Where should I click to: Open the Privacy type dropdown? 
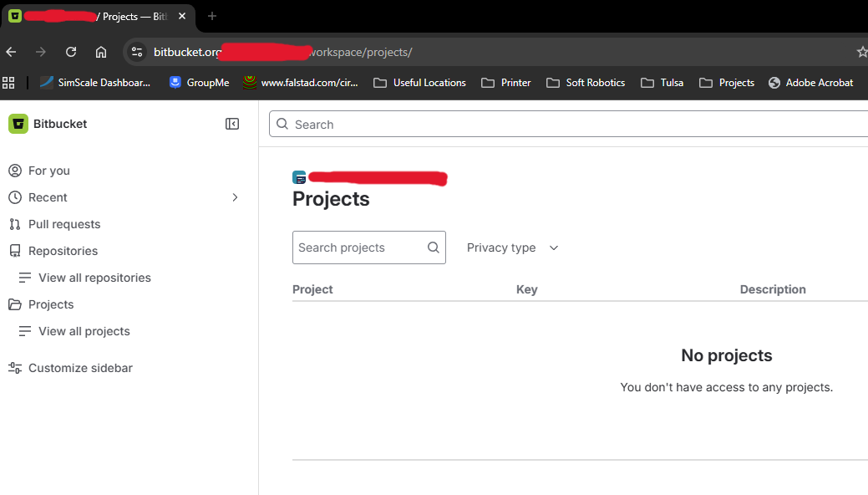[x=512, y=247]
